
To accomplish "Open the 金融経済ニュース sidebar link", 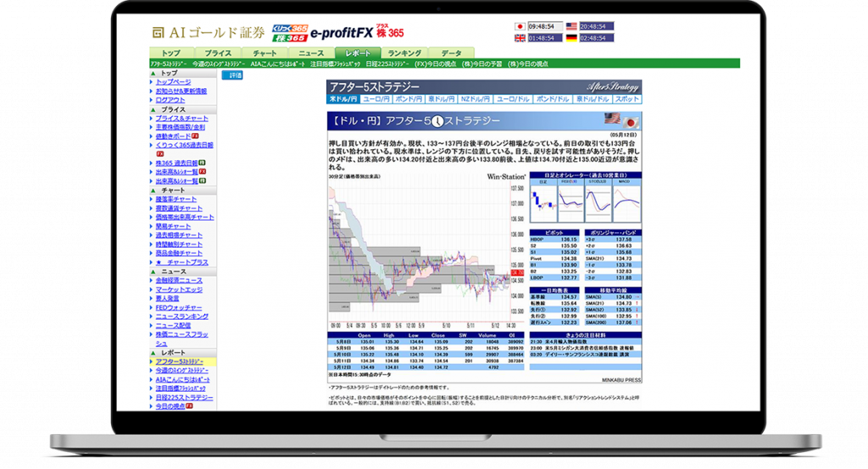I will point(179,281).
